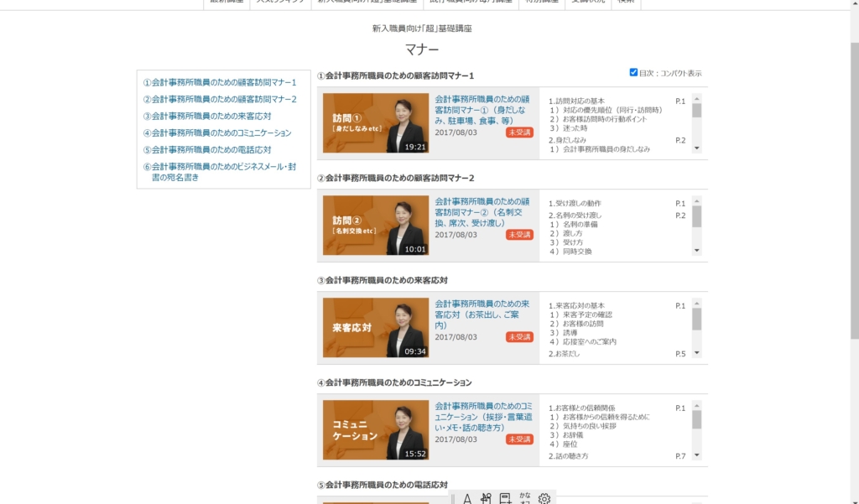Click the main page vertical scrollbar

tap(855, 192)
